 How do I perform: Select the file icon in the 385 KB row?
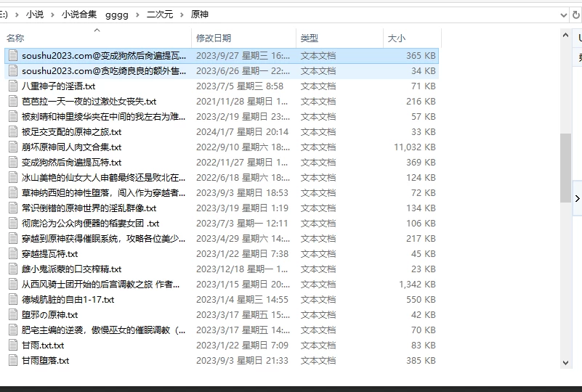[x=13, y=360]
